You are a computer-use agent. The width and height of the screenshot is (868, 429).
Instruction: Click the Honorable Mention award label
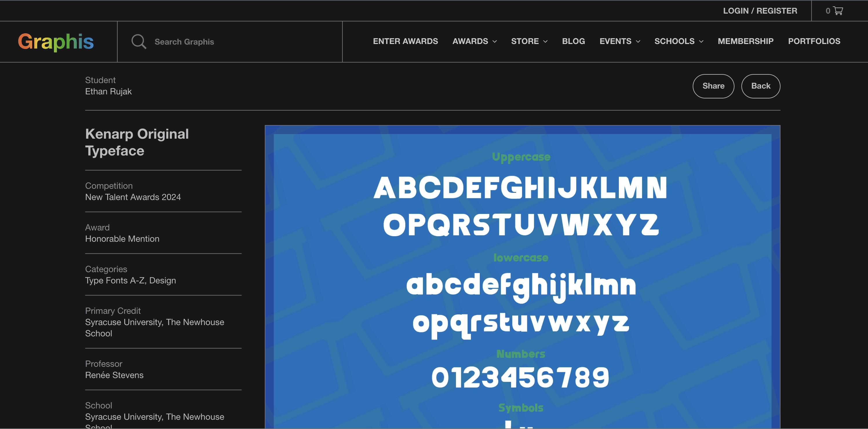tap(122, 239)
